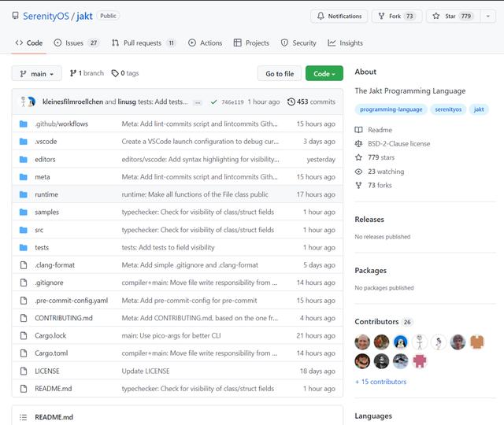This screenshot has height=425, width=504.
Task: Click the tests folder icon
Action: 24,248
